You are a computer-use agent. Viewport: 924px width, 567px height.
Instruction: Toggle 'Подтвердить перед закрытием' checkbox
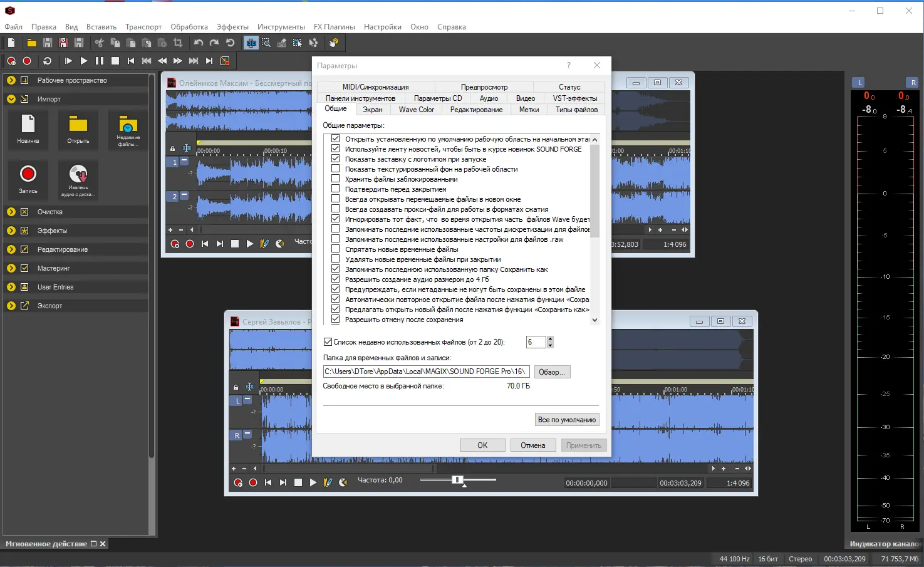click(x=336, y=189)
